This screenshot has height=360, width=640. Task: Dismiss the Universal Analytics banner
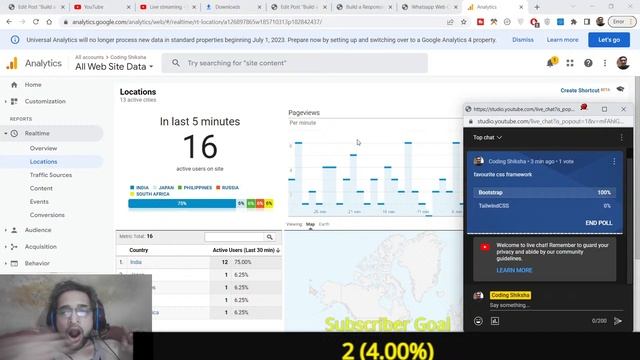coord(523,40)
